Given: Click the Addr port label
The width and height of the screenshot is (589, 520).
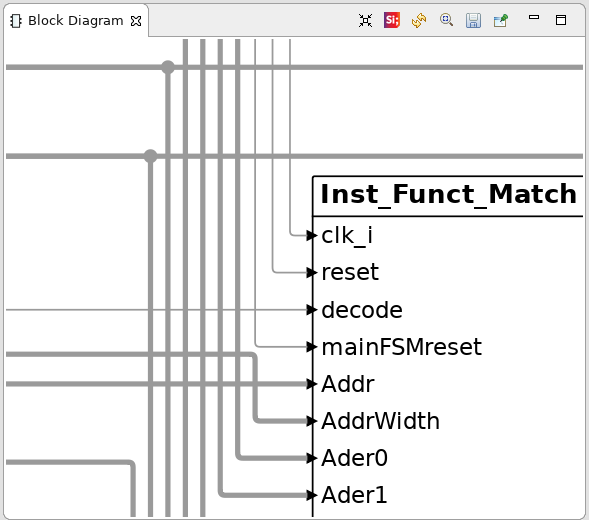Looking at the screenshot, I should pyautogui.click(x=348, y=384).
